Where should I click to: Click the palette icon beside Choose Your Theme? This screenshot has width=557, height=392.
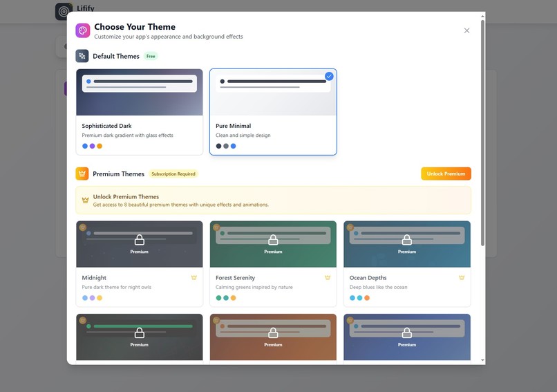(x=83, y=30)
